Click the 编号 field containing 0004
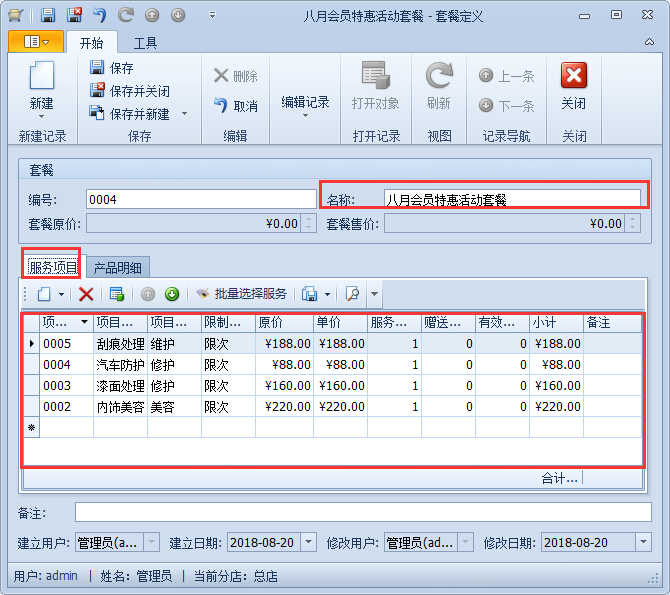Viewport: 670px width, 595px height. (200, 199)
